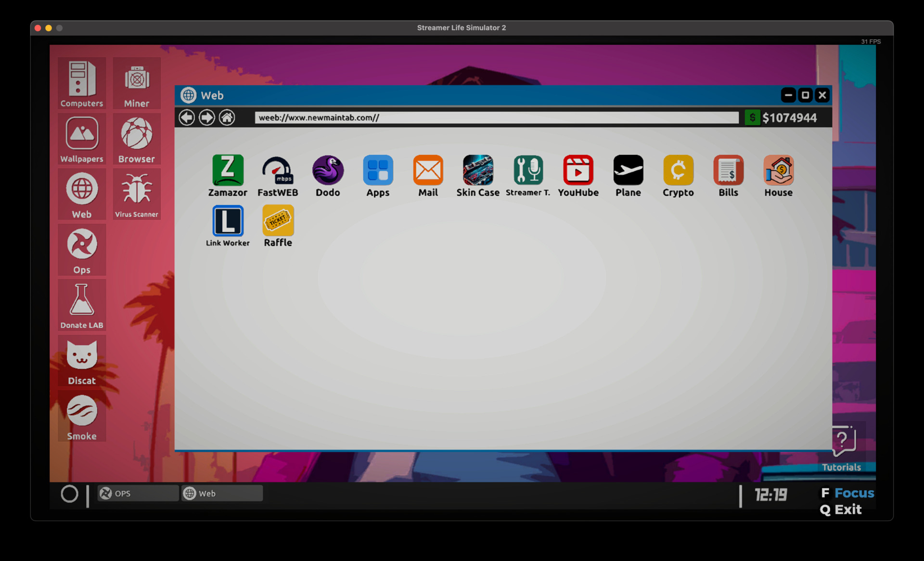Open the Miner desktop shortcut
924x561 pixels.
click(137, 83)
